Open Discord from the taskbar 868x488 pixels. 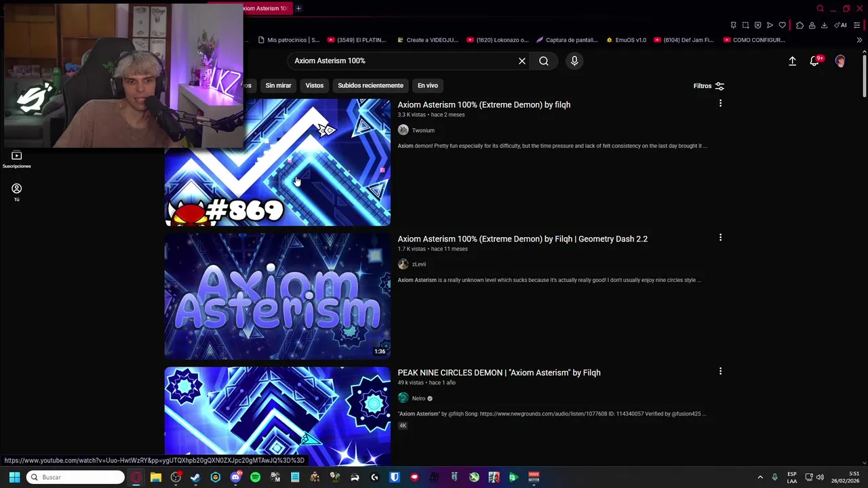[235, 477]
